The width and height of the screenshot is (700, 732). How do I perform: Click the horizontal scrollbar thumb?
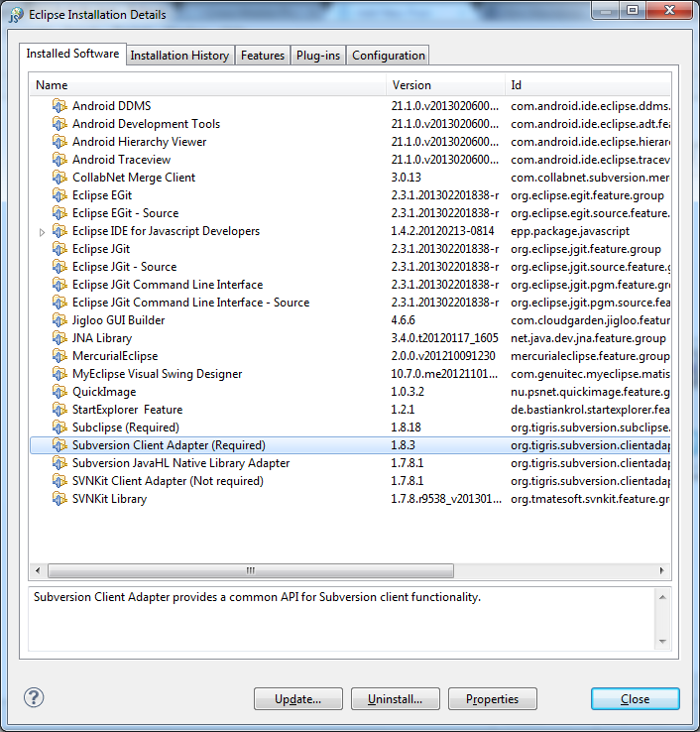tap(250, 571)
